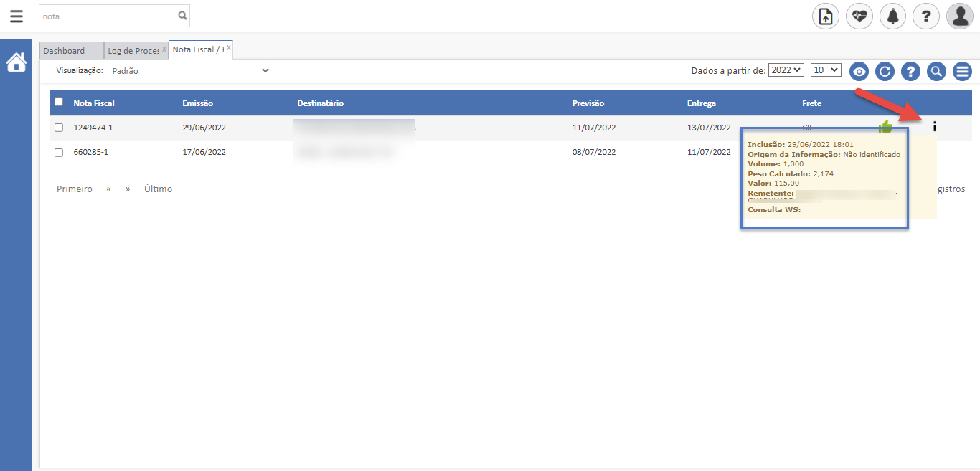
Task: Click the home icon in sidebar
Action: tap(16, 63)
